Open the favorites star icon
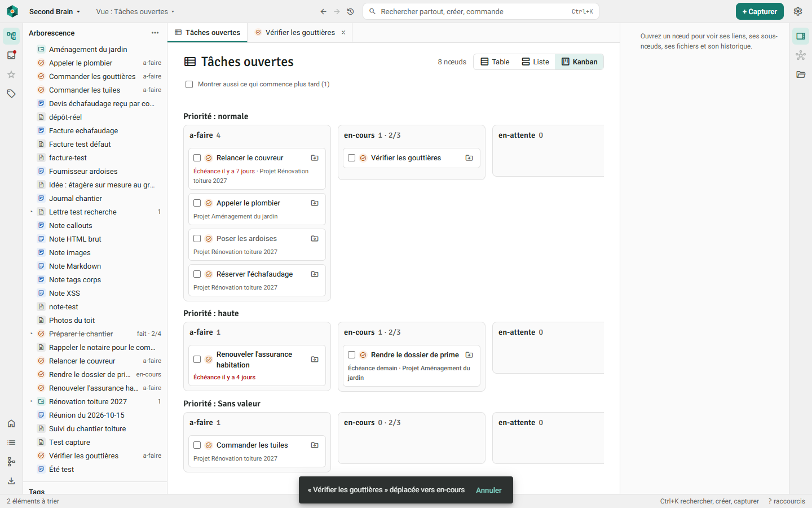The height and width of the screenshot is (508, 812). (x=11, y=75)
